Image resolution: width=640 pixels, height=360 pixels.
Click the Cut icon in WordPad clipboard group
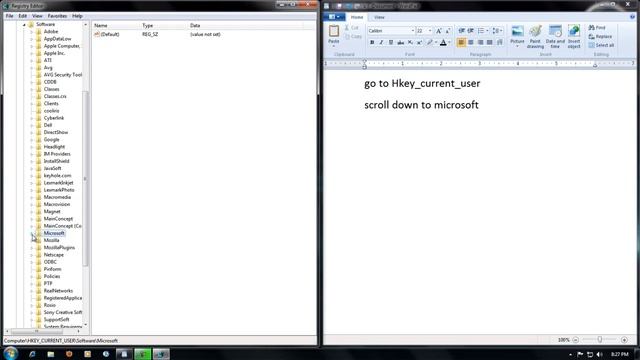[347, 28]
